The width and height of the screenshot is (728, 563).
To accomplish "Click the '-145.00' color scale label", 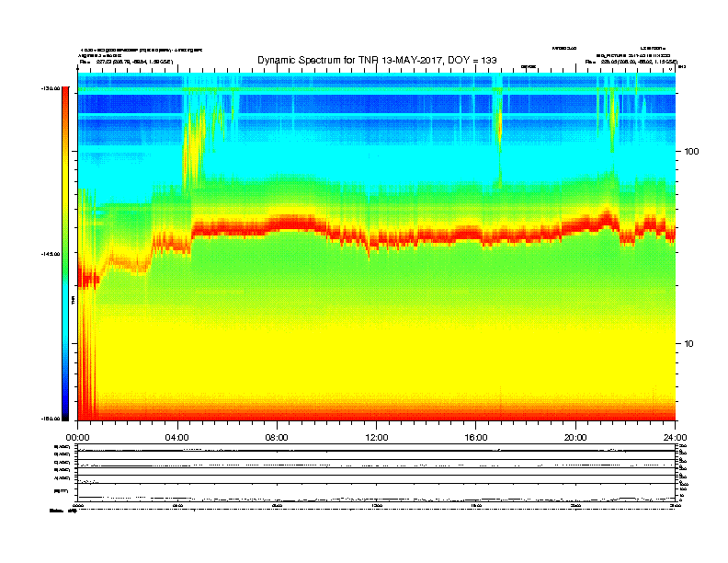I will (x=51, y=254).
